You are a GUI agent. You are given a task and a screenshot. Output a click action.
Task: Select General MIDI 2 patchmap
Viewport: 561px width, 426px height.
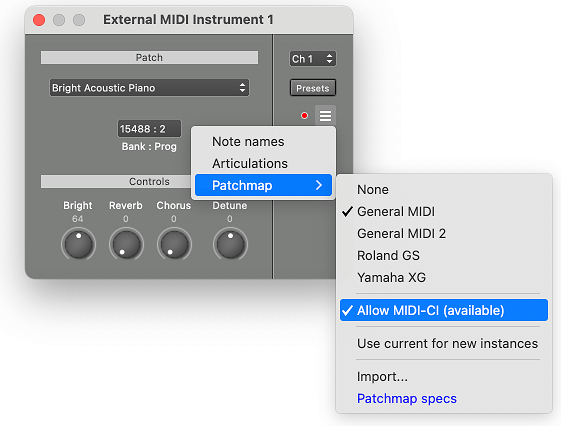point(444,234)
